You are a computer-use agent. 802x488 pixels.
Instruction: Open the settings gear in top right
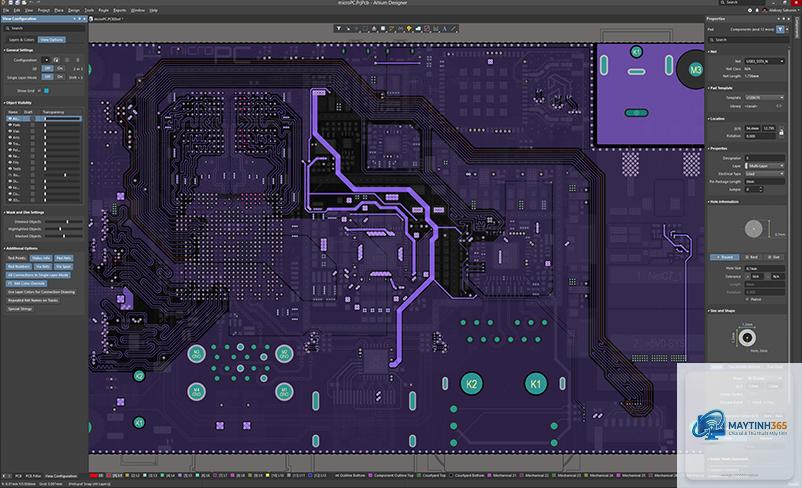(x=750, y=10)
